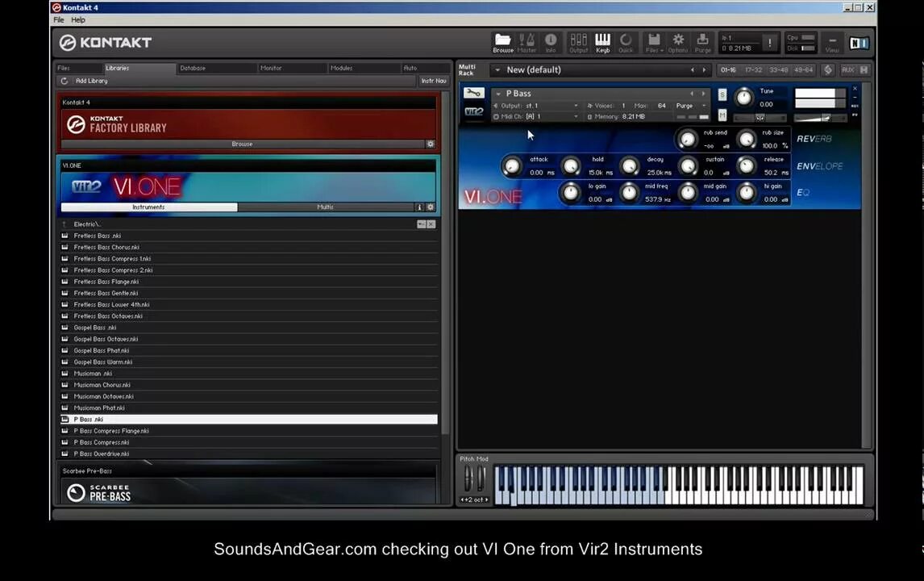Select previous P Bass preset arrow
The width and height of the screenshot is (924, 581).
point(693,94)
